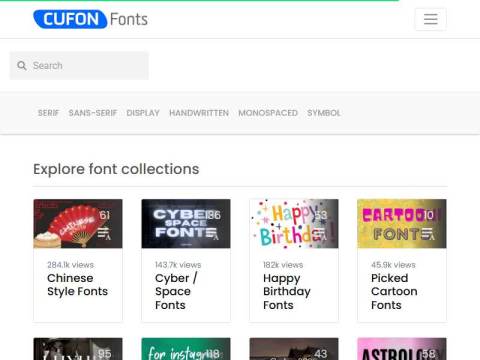Click the CUFON Fonts logo

click(x=90, y=19)
